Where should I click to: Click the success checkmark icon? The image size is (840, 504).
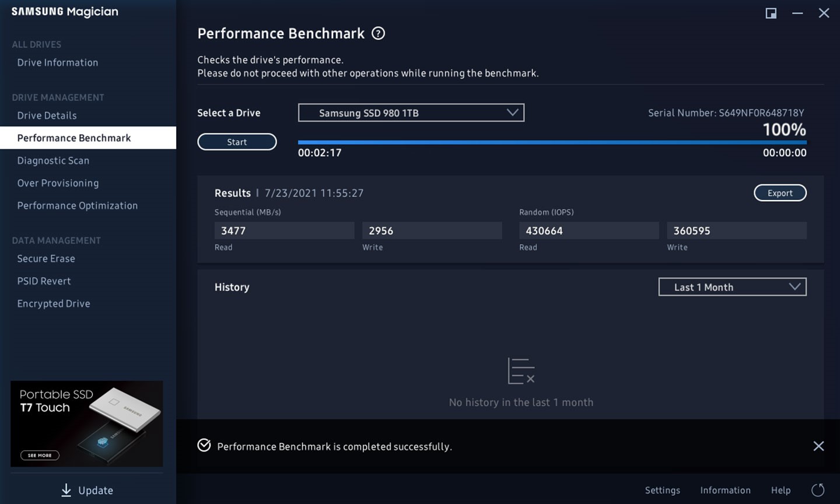[204, 446]
